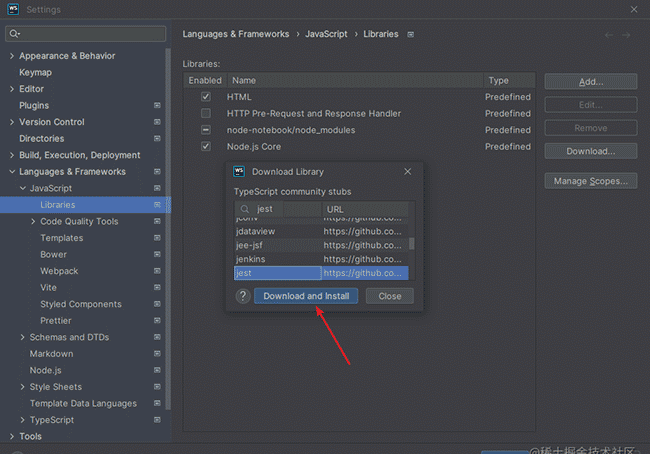
Task: Expand Code Quality Tools node
Action: [x=33, y=221]
